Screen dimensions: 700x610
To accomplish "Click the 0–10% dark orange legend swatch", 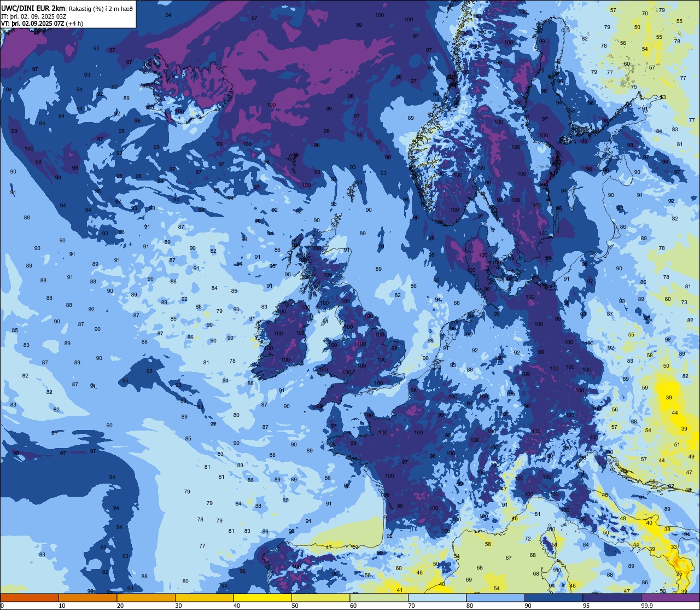I will click(x=30, y=597).
